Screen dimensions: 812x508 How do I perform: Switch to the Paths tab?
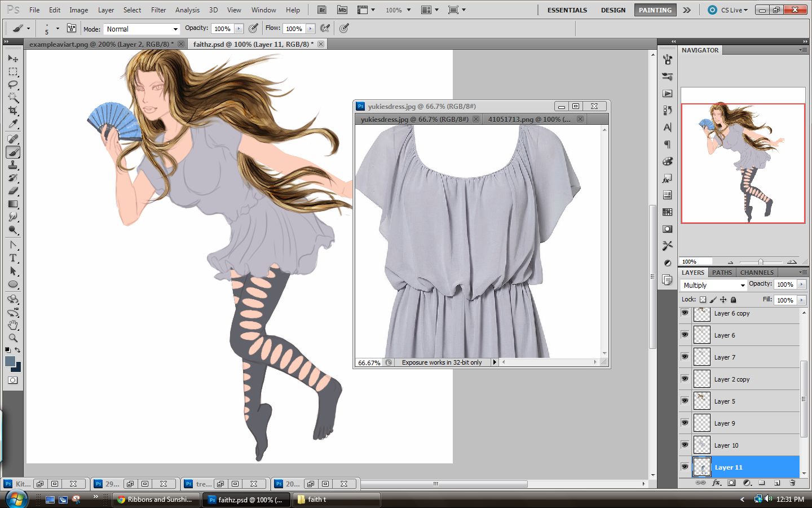[722, 273]
